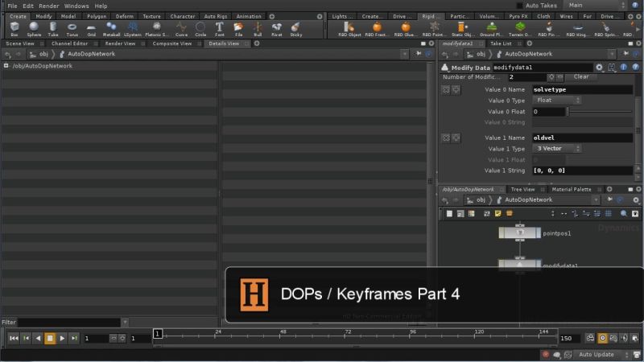This screenshot has height=362, width=644.
Task: Select the Sphere shelf tool
Action: click(x=34, y=29)
